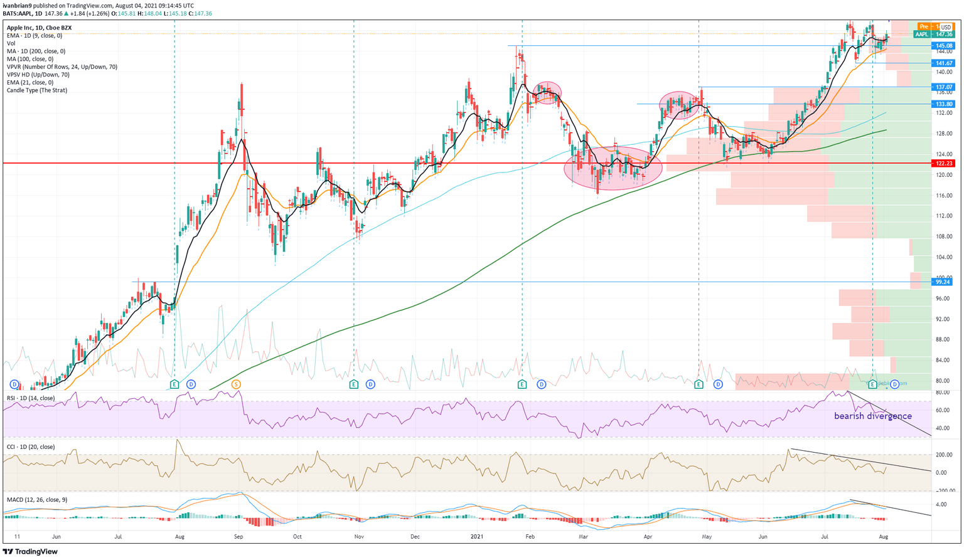This screenshot has height=560, width=964.
Task: Click the Candle Type (The Strat) legend
Action: (36, 90)
